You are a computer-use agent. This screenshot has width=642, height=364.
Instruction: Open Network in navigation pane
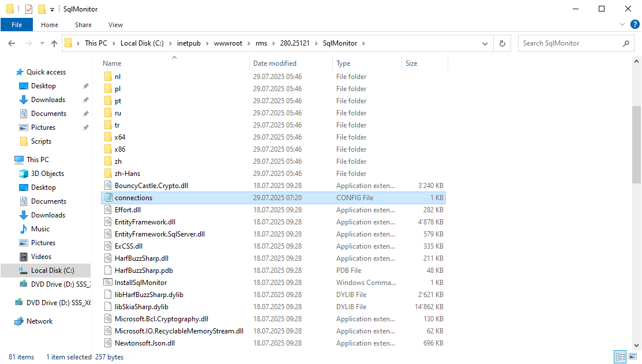(x=39, y=321)
